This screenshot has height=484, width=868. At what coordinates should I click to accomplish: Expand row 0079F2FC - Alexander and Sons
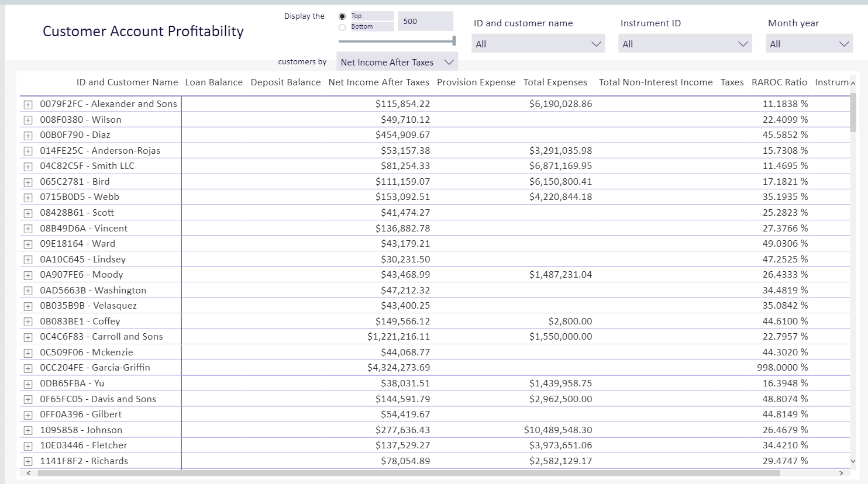tap(27, 105)
